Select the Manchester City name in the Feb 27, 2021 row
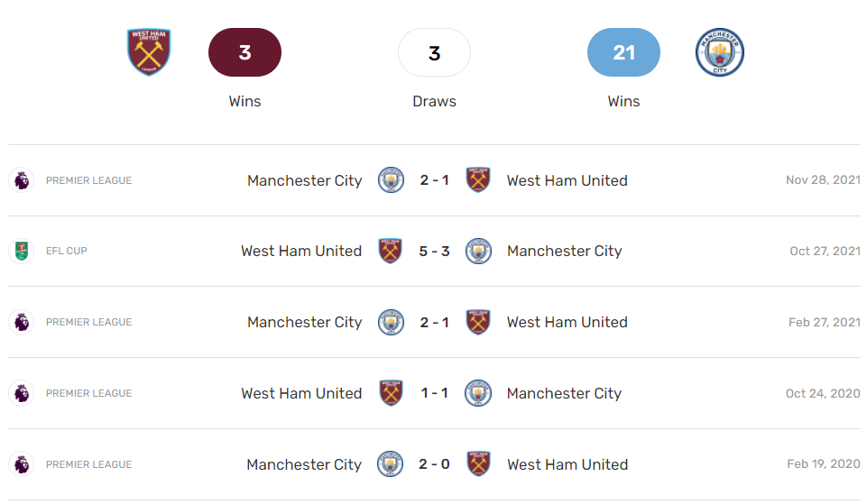Viewport: 867px width, 504px height. pos(305,322)
